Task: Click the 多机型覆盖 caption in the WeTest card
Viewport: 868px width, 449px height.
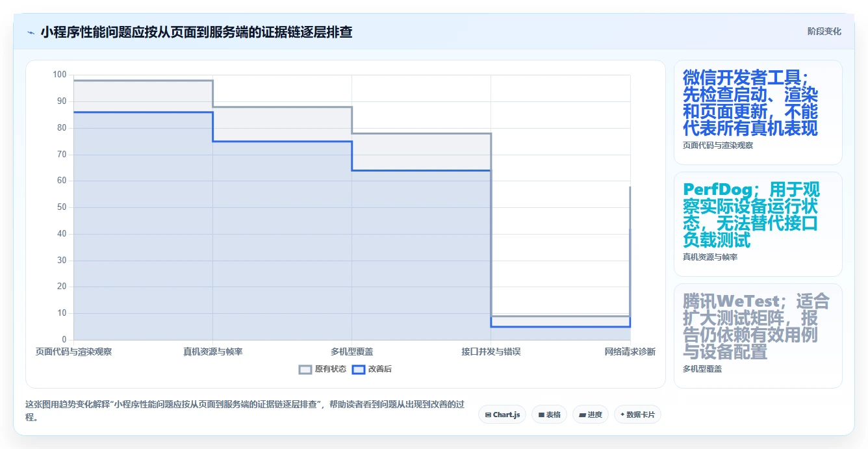Action: click(702, 369)
